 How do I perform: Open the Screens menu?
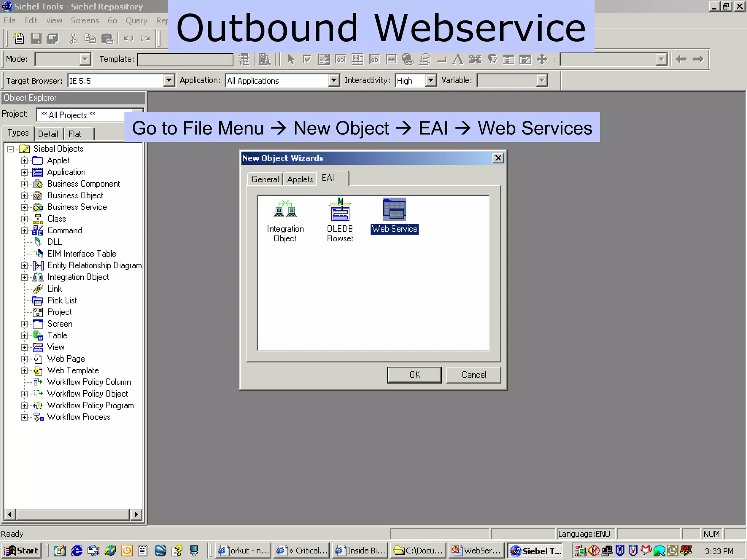coord(85,20)
